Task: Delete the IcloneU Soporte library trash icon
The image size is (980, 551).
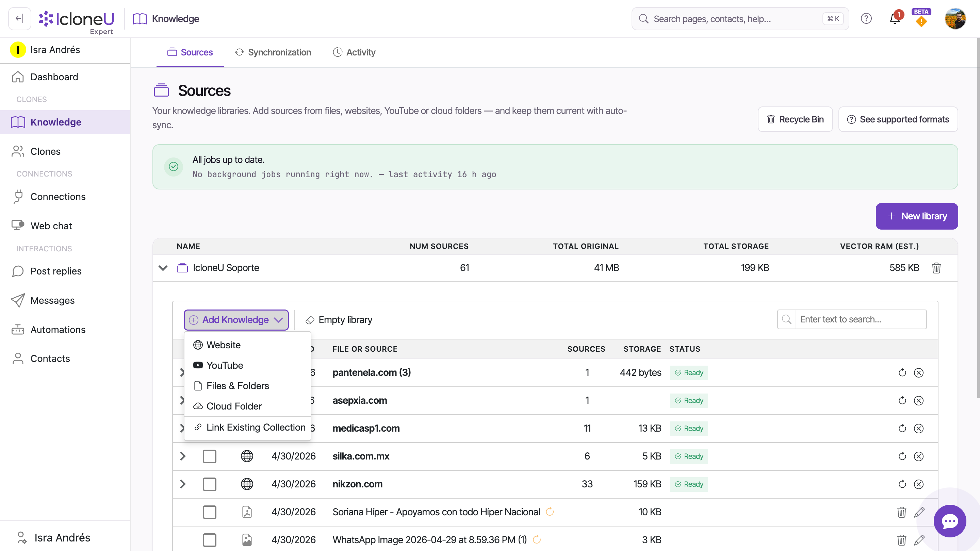Action: (936, 268)
